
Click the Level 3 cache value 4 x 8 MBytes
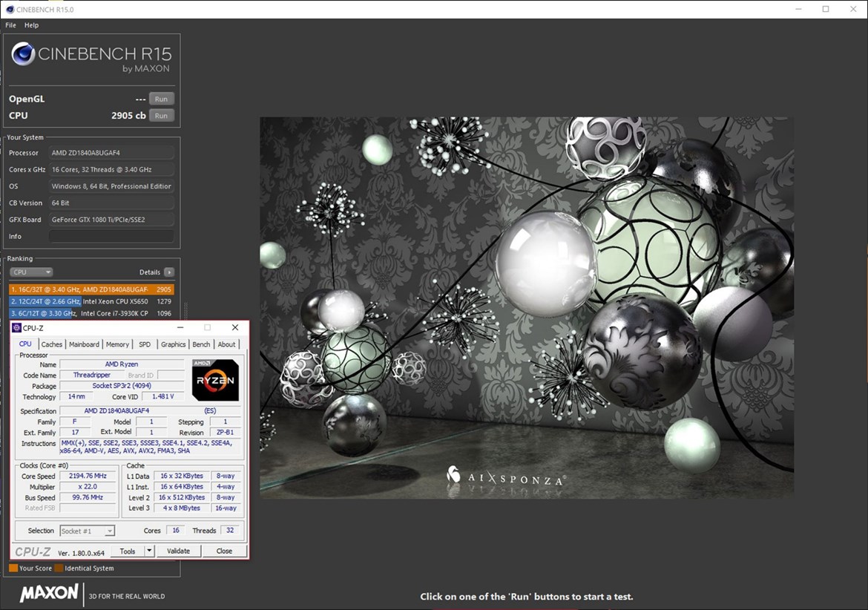pyautogui.click(x=182, y=508)
